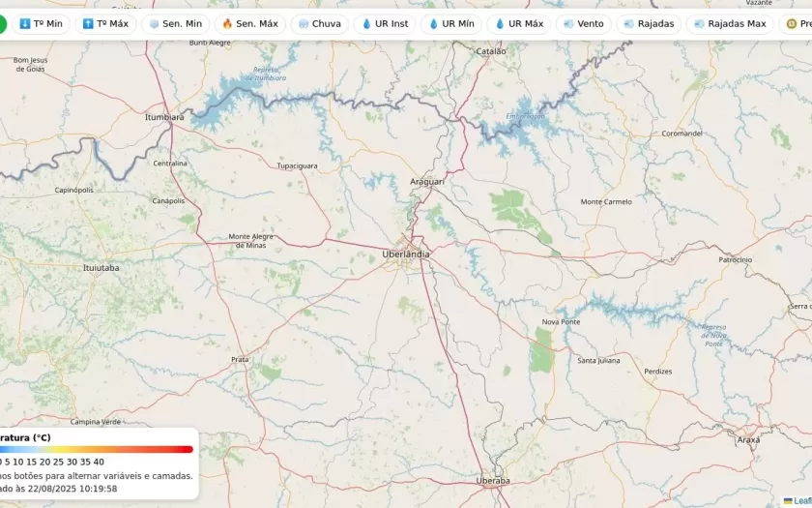The width and height of the screenshot is (812, 508).
Task: Click the snowflake Sen. Min button
Action: click(x=175, y=24)
